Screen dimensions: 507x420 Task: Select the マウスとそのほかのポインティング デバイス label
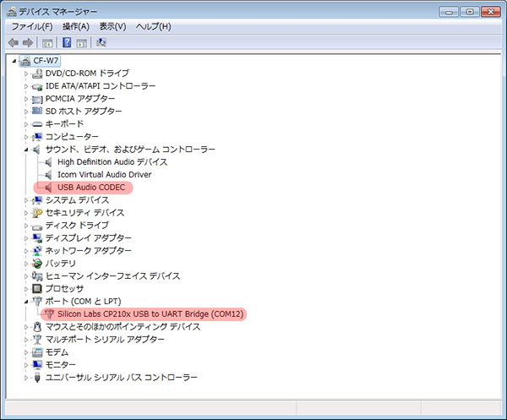(123, 327)
